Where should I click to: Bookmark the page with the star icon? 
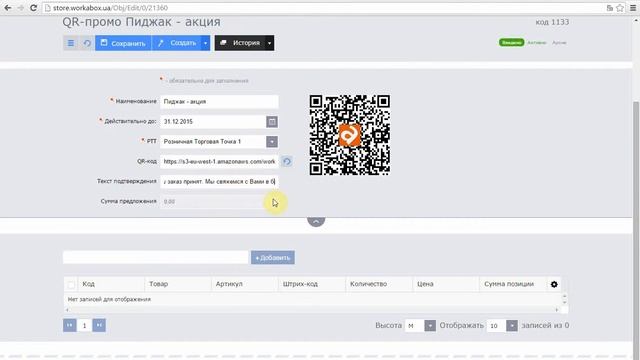620,8
